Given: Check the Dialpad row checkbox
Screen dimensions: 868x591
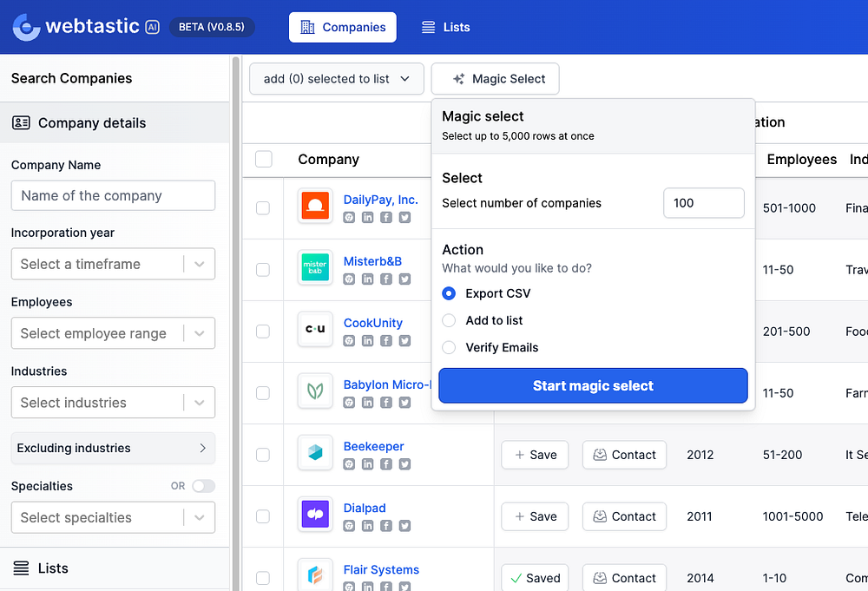Looking at the screenshot, I should [263, 516].
